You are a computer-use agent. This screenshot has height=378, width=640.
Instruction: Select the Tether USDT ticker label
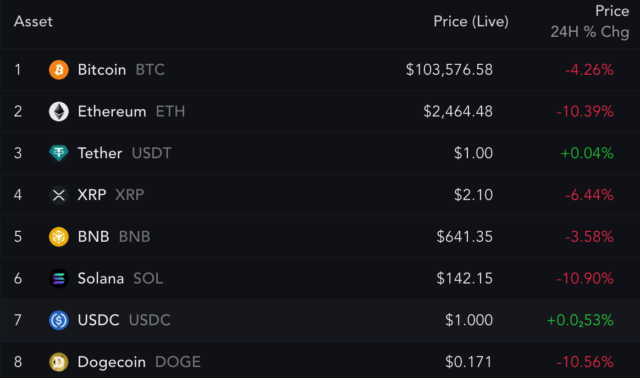point(151,153)
